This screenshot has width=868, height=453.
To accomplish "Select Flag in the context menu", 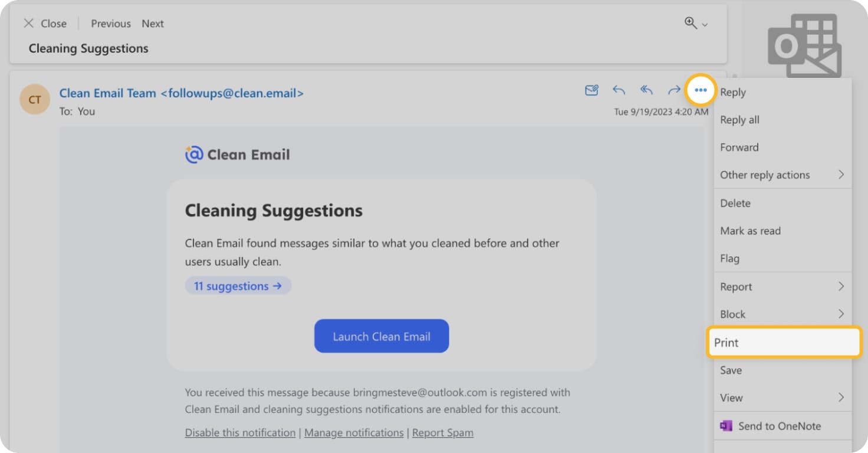I will 729,258.
